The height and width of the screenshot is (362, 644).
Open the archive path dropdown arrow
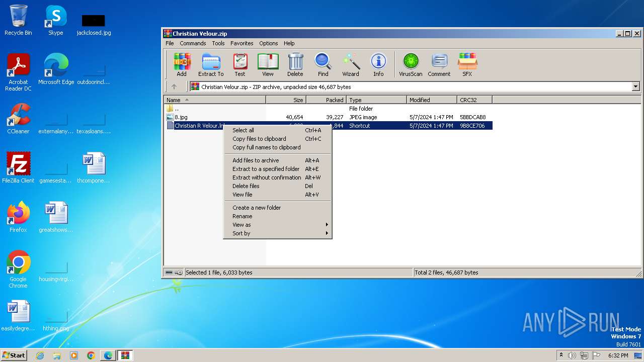(x=635, y=86)
